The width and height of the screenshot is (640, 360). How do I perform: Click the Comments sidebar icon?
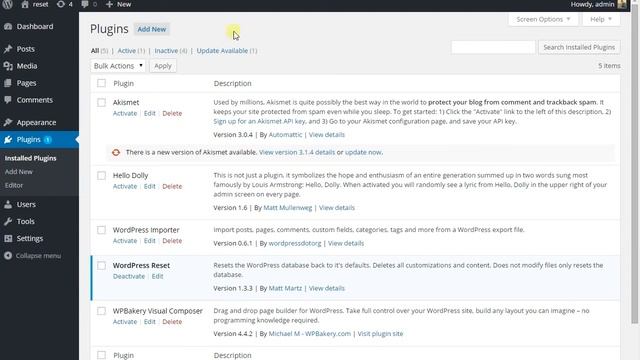coord(8,100)
